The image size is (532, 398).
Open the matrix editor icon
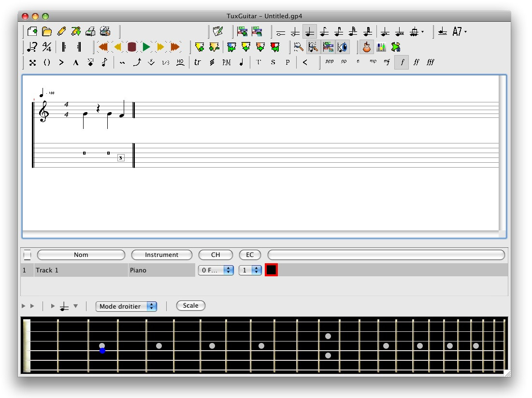coord(329,47)
